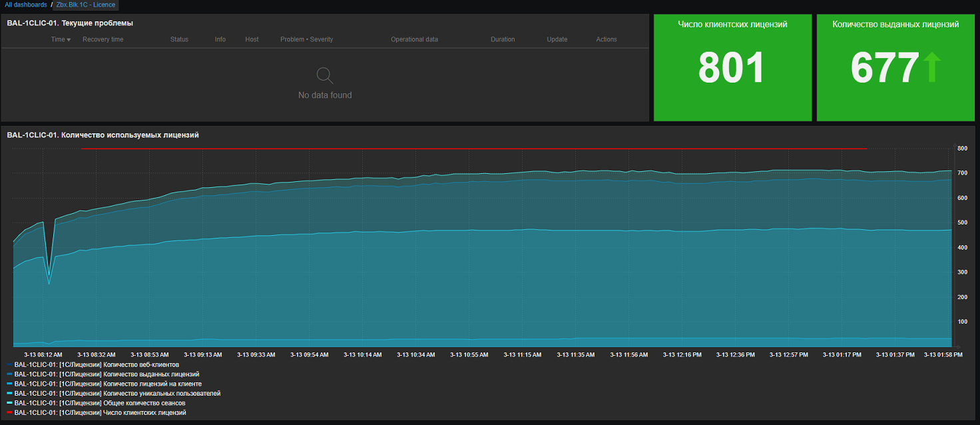
Task: Click the red swatch of Число клиентских лицензий legend
Action: (x=9, y=413)
